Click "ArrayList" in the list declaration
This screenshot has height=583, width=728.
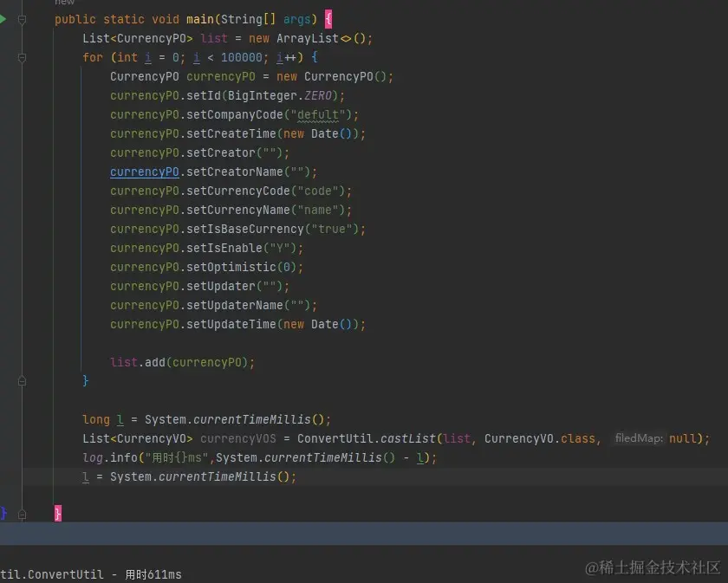308,38
